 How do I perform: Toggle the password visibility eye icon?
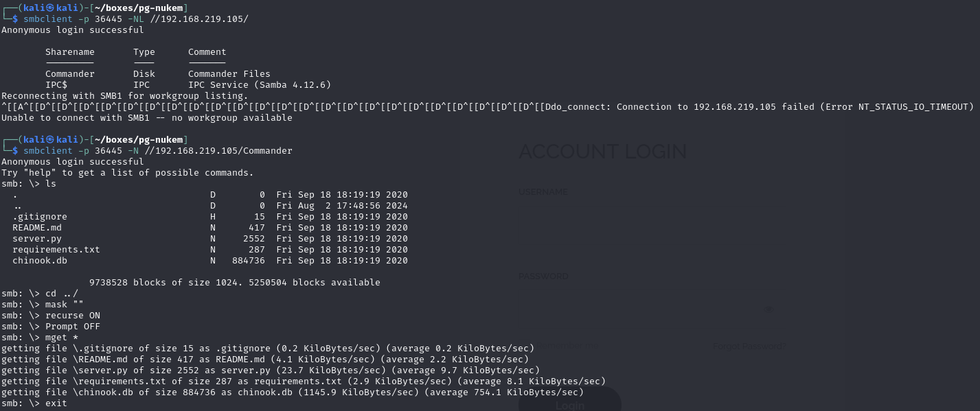(768, 309)
